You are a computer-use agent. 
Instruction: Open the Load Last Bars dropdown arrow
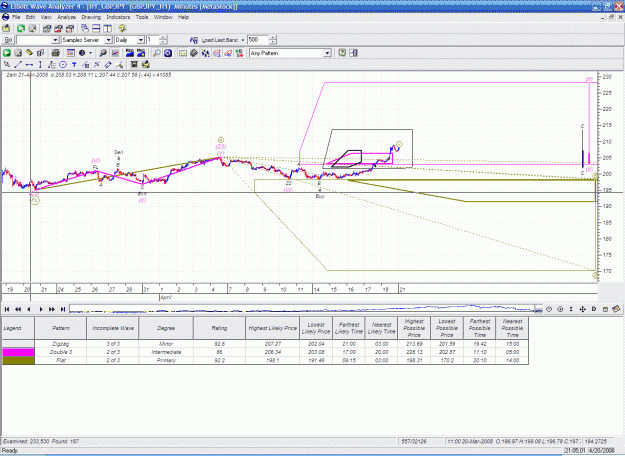243,40
